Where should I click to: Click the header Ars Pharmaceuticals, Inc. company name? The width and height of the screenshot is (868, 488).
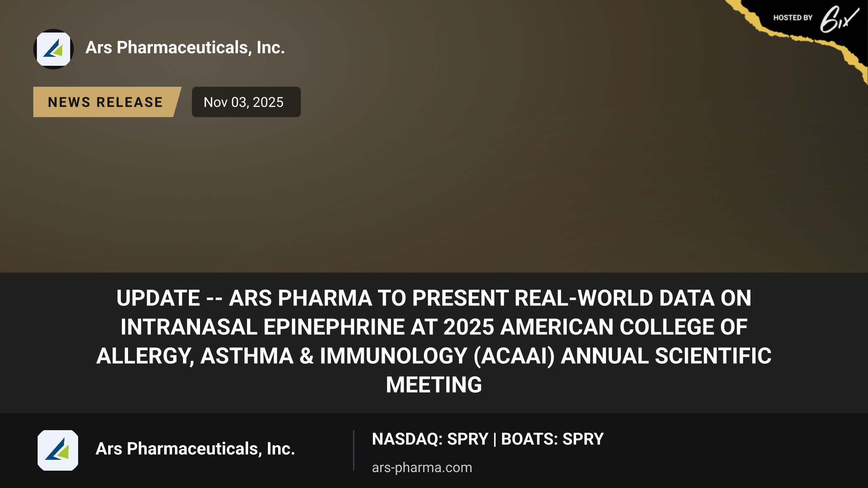185,47
